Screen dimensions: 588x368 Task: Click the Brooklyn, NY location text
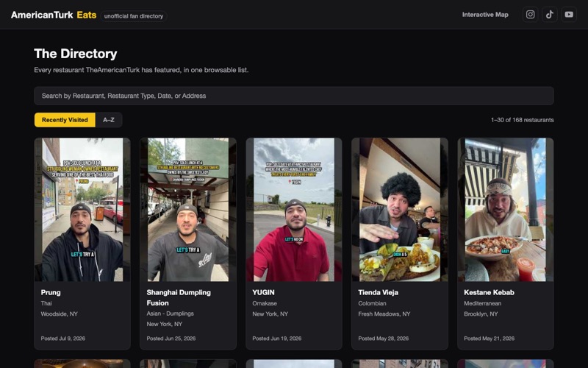481,314
